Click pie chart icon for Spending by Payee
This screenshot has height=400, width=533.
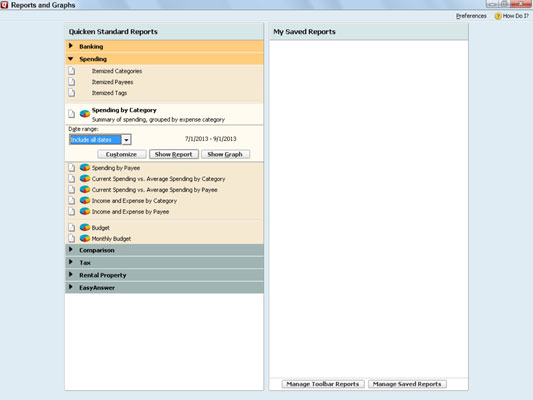click(85, 168)
